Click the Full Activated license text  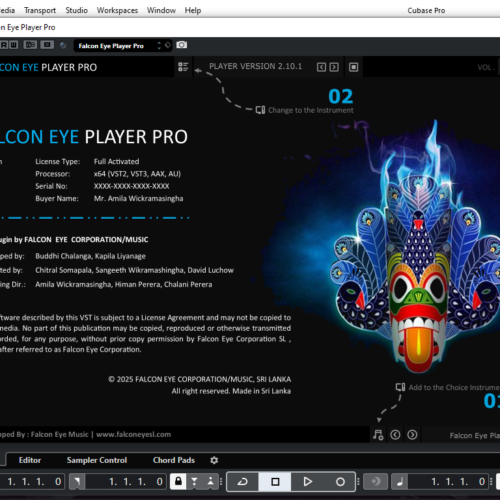click(x=116, y=161)
